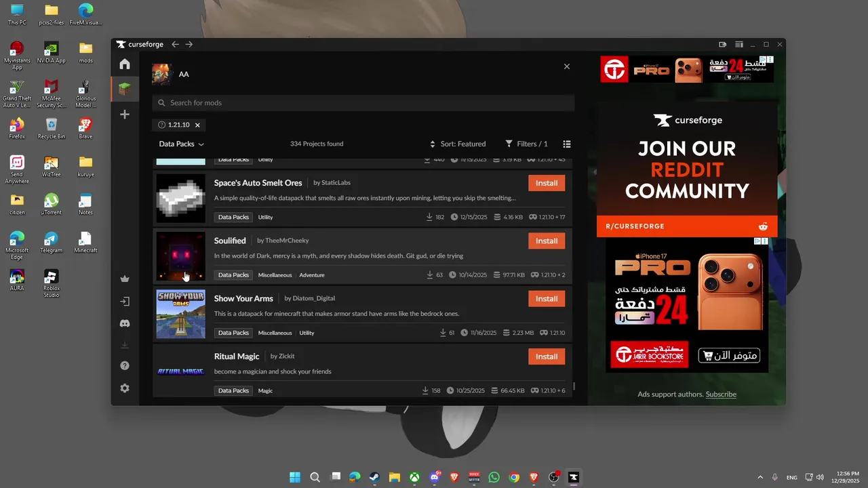868x488 pixels.
Task: Click the Space's Auto Smelt Ores title
Action: coord(258,183)
